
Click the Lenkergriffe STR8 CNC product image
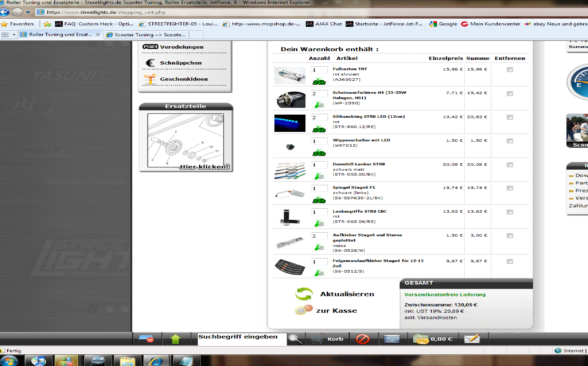pos(290,217)
